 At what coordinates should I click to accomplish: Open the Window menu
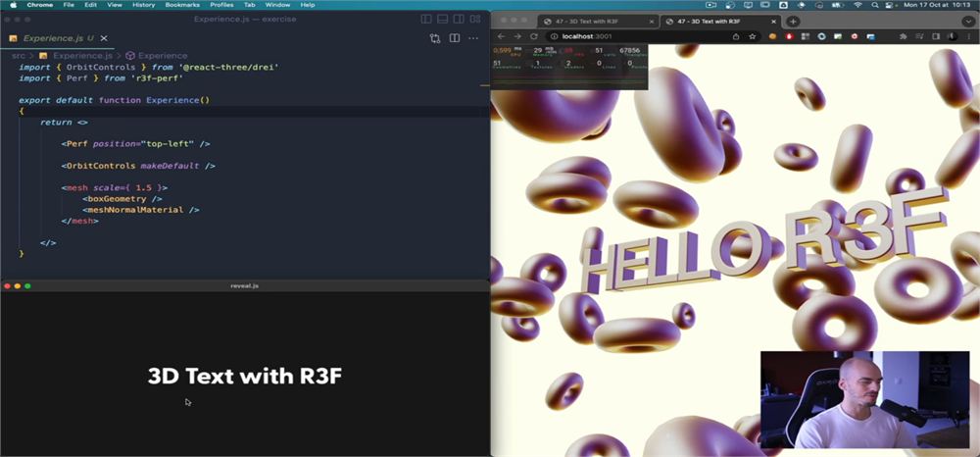tap(277, 5)
